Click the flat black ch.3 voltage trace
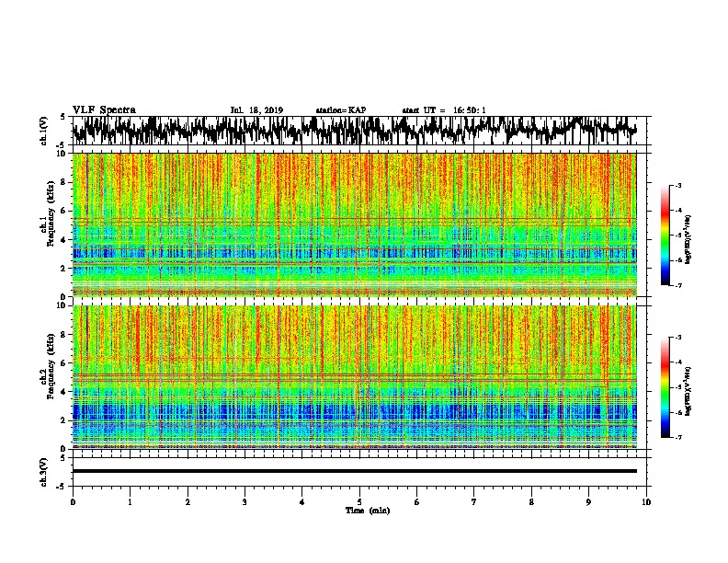Image resolution: width=728 pixels, height=563 pixels. click(x=354, y=471)
